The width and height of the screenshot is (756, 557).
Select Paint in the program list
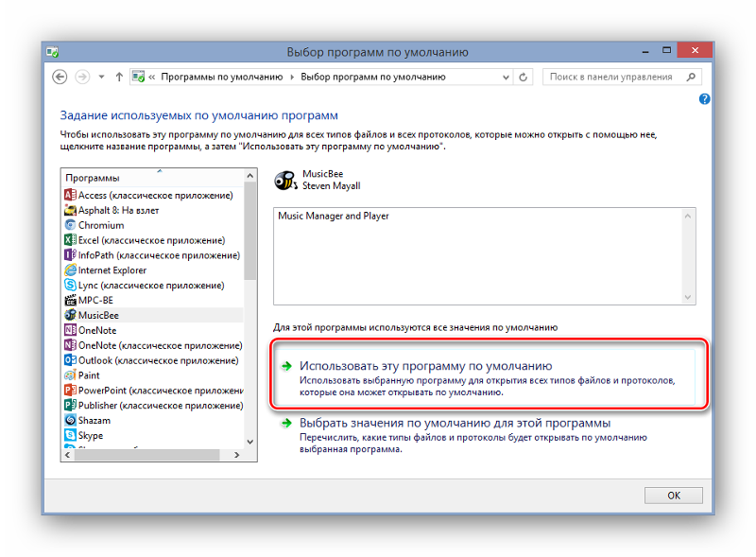coord(152,375)
